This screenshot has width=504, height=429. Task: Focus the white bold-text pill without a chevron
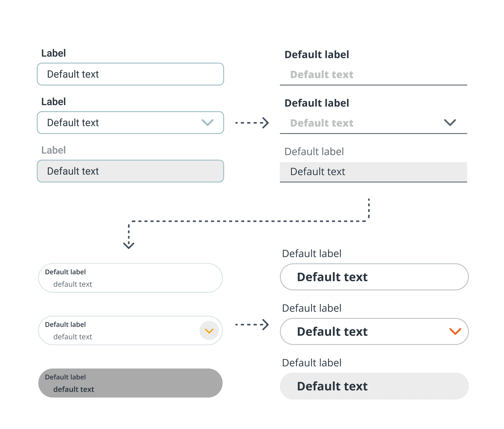374,277
